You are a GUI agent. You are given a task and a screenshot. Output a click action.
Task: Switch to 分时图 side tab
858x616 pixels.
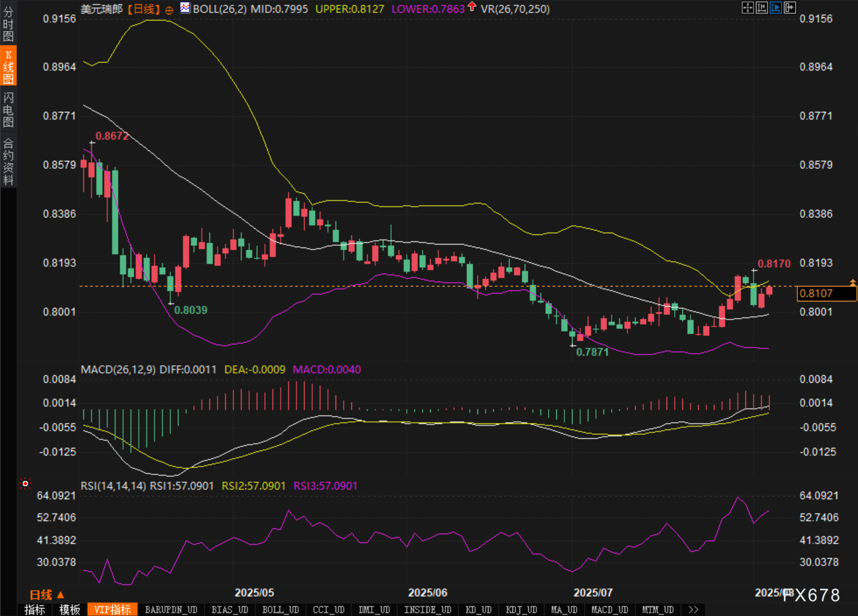[8, 24]
